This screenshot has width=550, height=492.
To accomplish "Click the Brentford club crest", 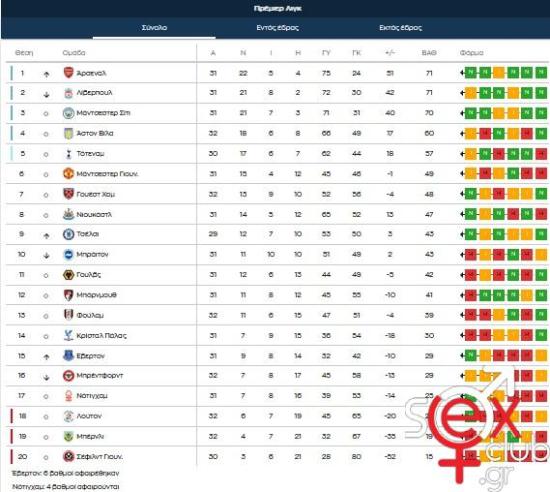I will (68, 376).
